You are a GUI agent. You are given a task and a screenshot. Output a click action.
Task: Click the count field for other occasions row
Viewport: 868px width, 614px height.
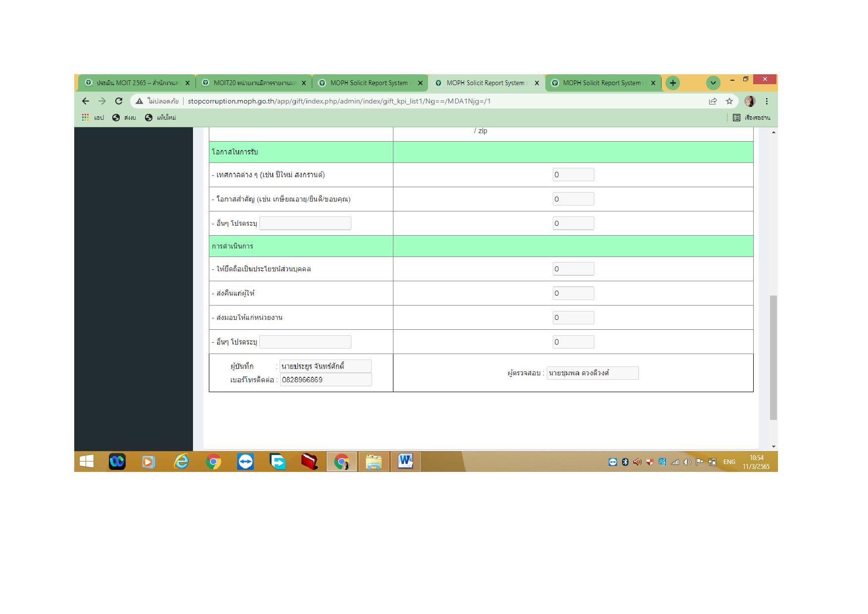[573, 223]
